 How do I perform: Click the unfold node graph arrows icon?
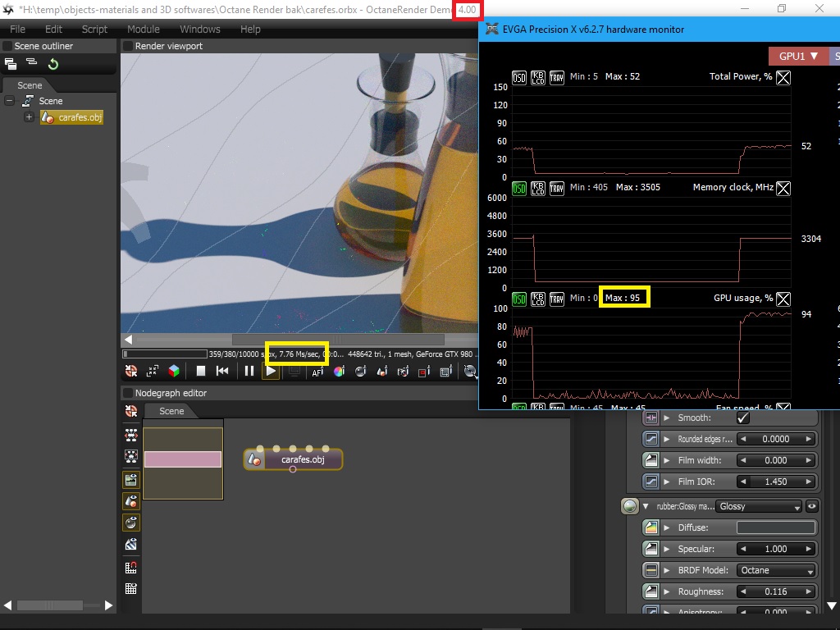tap(131, 435)
